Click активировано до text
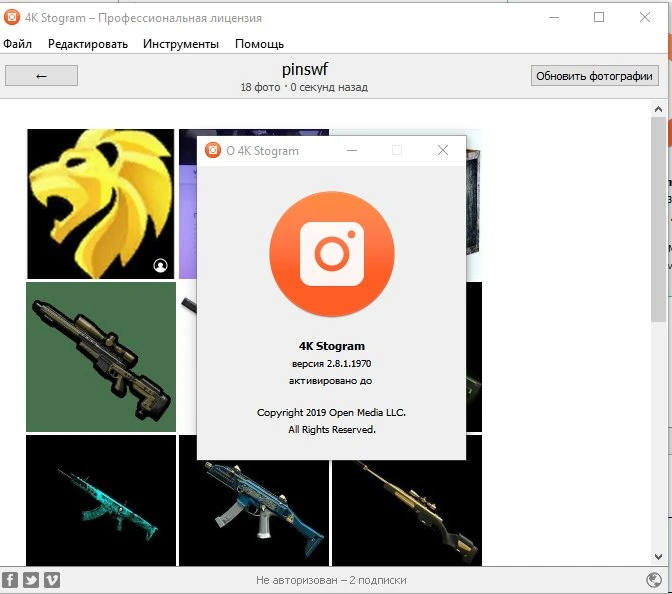This screenshot has height=594, width=672. (330, 381)
